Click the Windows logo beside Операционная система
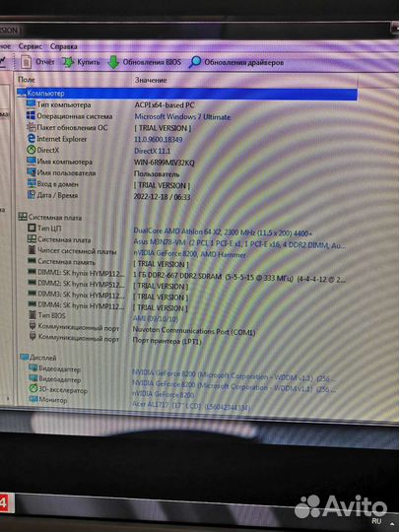The image size is (399, 532). point(31,115)
